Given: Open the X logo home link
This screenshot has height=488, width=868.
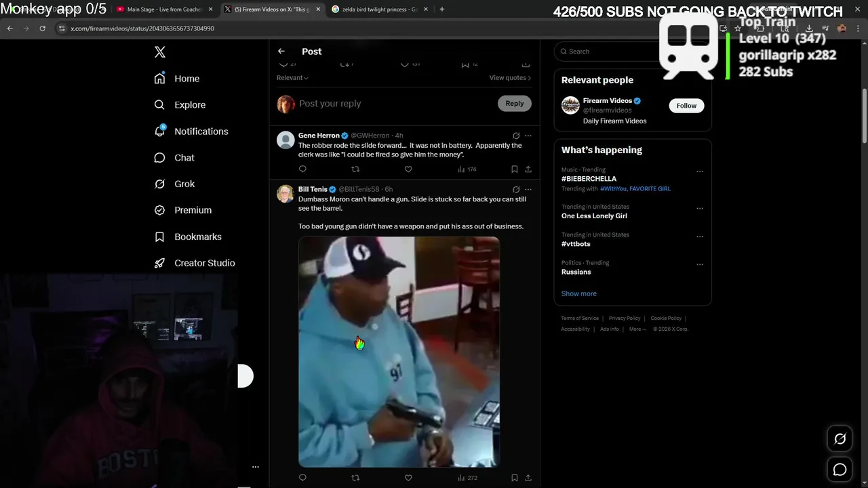Looking at the screenshot, I should [160, 52].
